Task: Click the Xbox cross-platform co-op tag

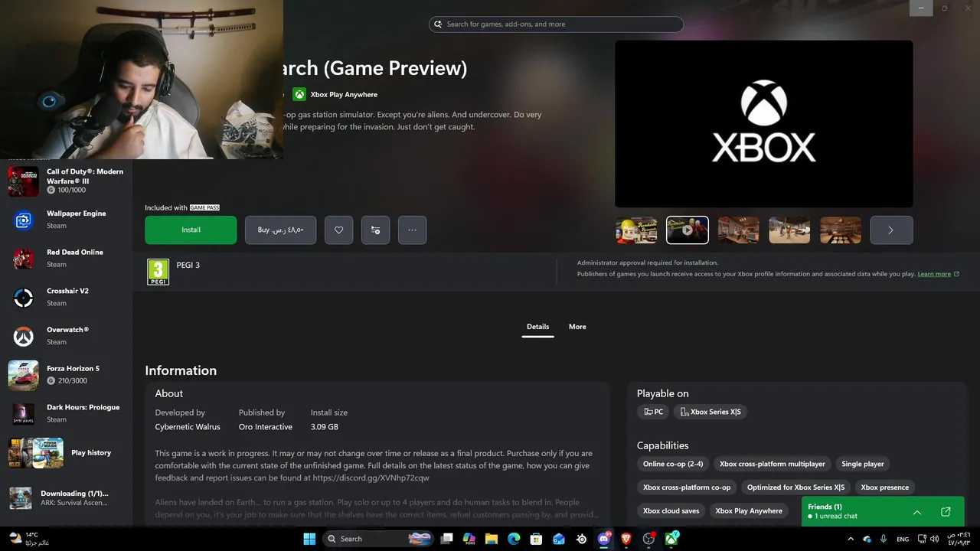Action: (687, 487)
